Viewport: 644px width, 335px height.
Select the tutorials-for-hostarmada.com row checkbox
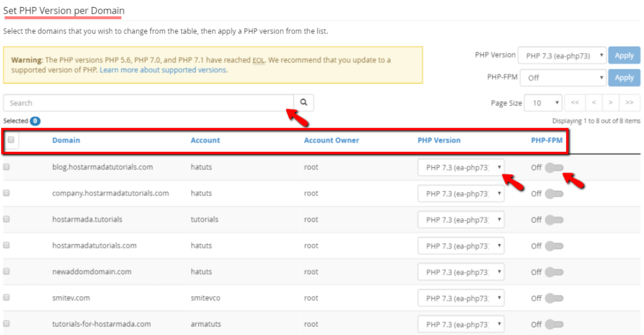[x=6, y=324]
